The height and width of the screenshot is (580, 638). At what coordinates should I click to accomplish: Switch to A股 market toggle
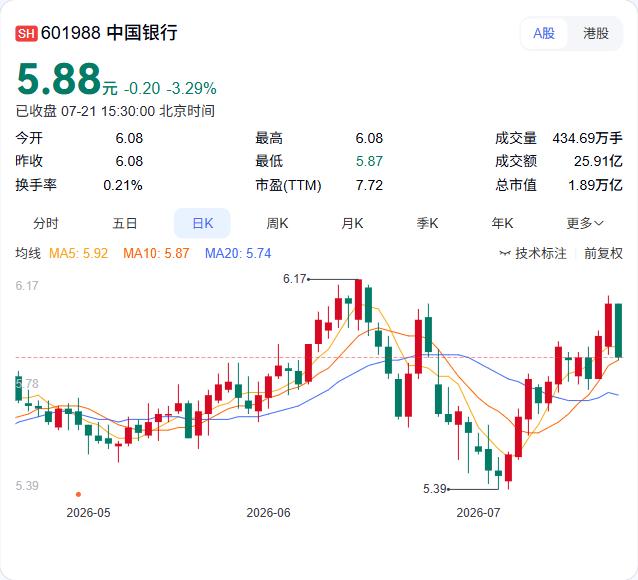(x=544, y=33)
